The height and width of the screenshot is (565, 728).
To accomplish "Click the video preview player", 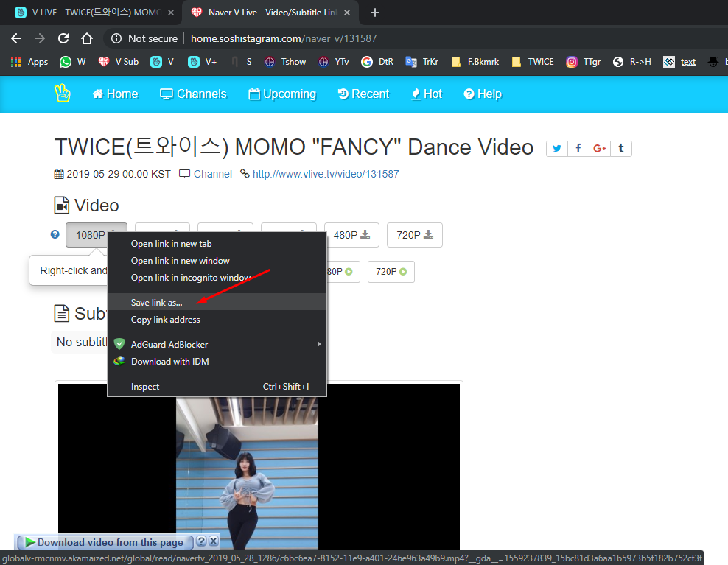I will pos(259,466).
